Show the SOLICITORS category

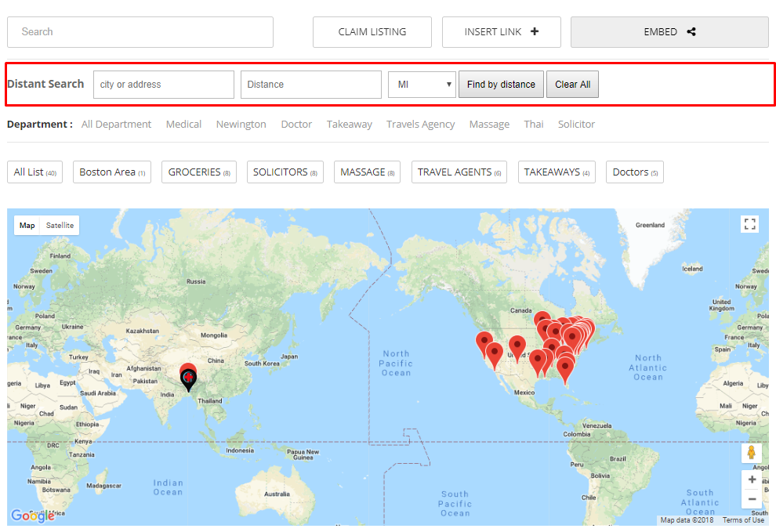(x=285, y=172)
